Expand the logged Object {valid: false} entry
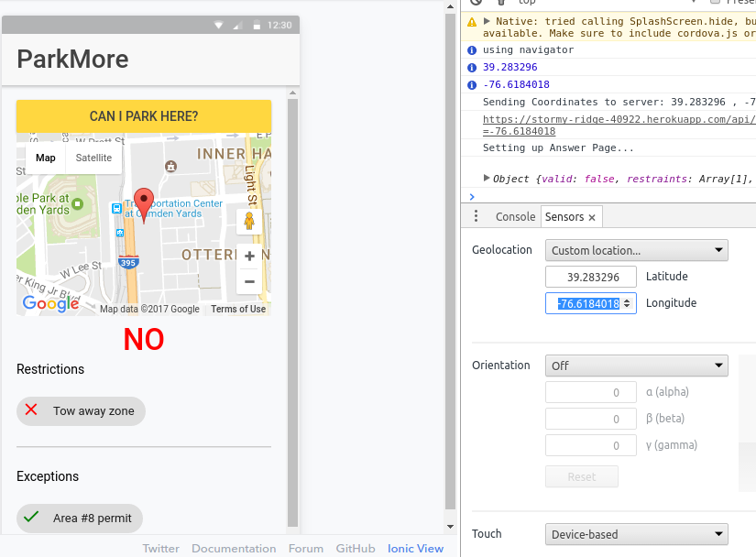756x557 pixels. tap(487, 178)
